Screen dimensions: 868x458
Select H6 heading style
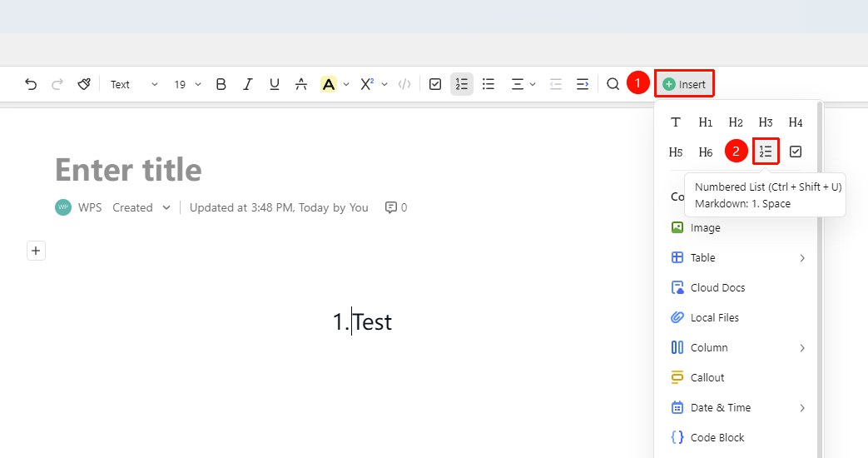tap(705, 152)
